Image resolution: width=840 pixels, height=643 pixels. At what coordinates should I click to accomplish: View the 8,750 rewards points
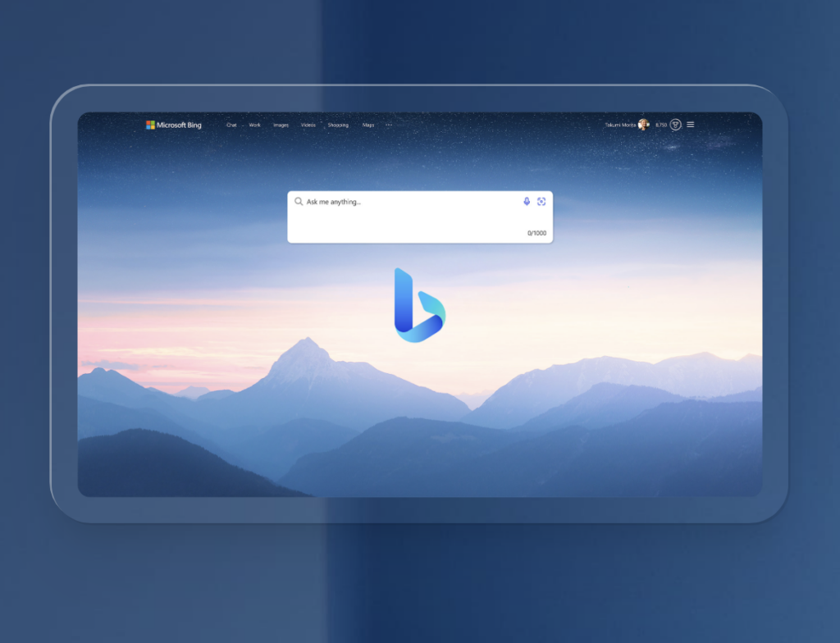pos(661,125)
